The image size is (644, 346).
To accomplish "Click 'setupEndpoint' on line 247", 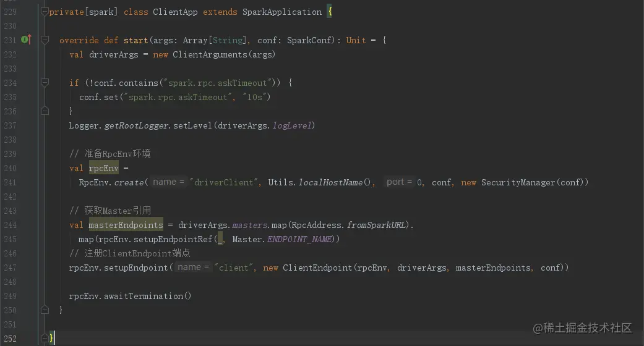I will [135, 268].
